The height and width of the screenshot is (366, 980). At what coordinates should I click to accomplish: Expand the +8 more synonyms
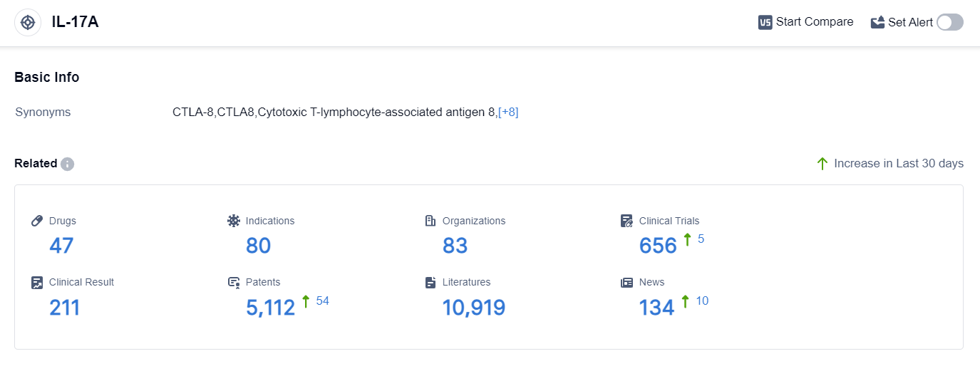(508, 112)
